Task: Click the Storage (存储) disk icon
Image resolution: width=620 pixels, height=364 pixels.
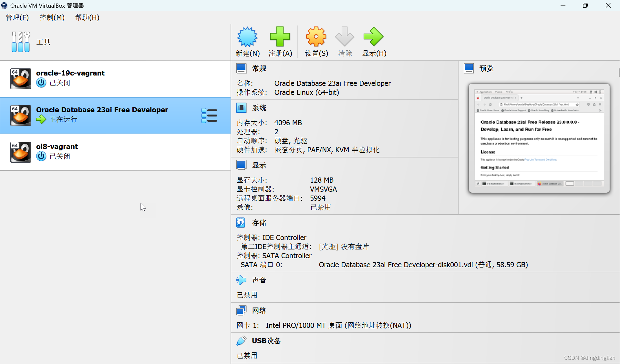Action: click(241, 223)
